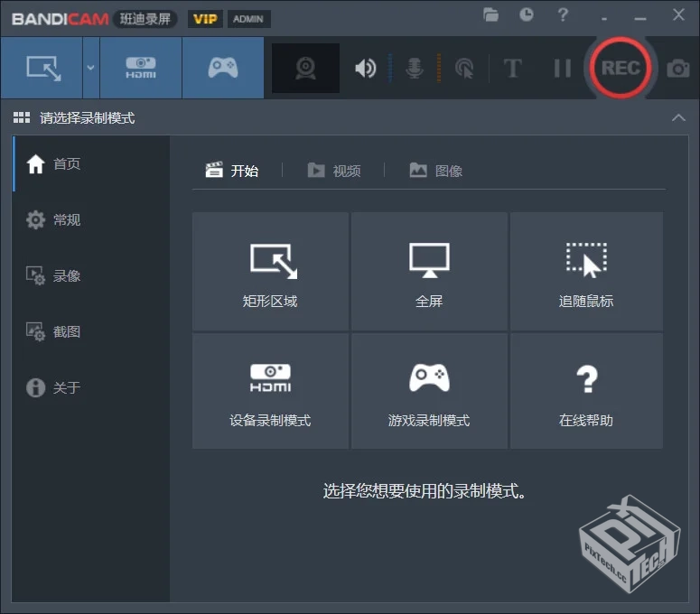Open 截图 screenshot settings sidebar item

[91, 331]
